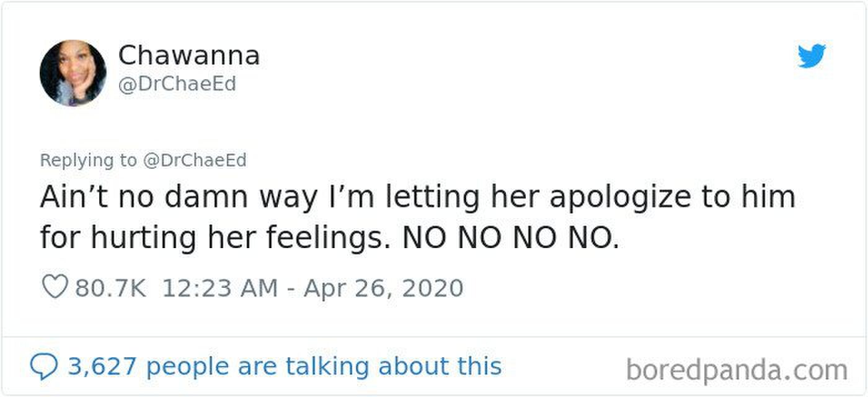Image resolution: width=868 pixels, height=397 pixels.
Task: Follow the @DrChaeEd mention after Replying to
Action: pos(195,161)
